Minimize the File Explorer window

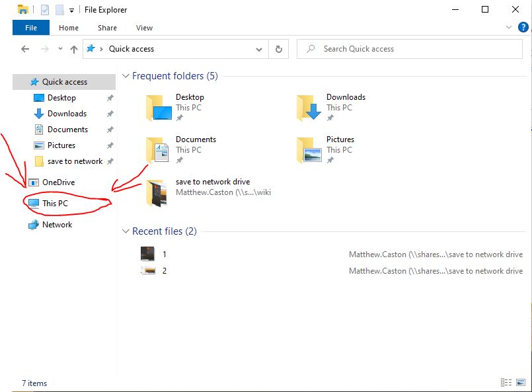pyautogui.click(x=455, y=9)
